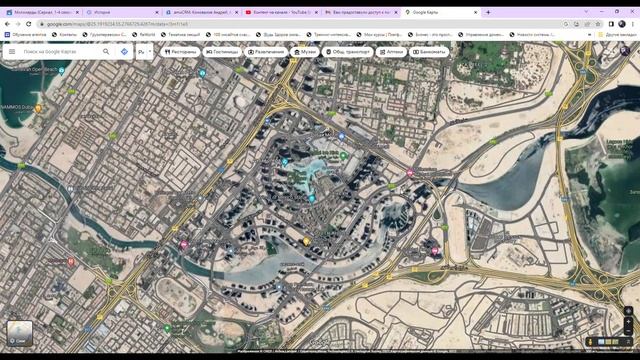This screenshot has width=640, height=360.
Task: Click the Google Maps search input field
Action: [61, 52]
